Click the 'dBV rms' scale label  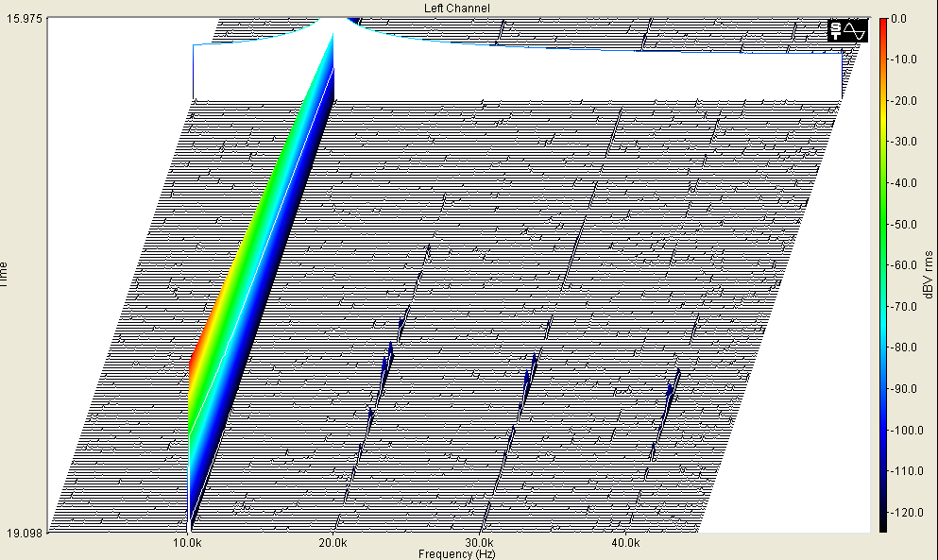click(x=928, y=275)
